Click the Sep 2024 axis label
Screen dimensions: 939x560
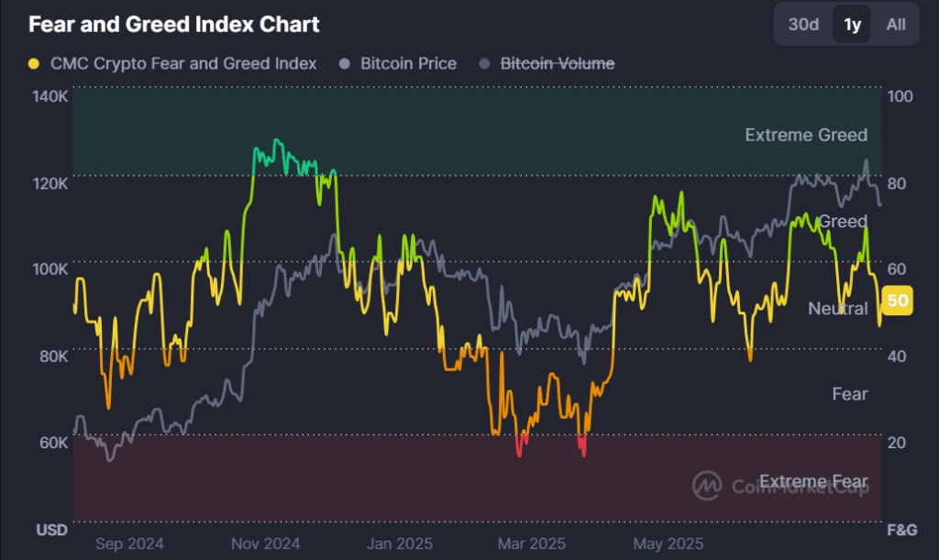pyautogui.click(x=130, y=543)
